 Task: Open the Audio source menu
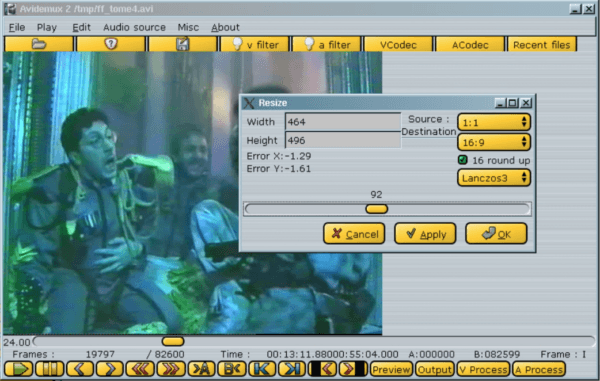click(134, 27)
